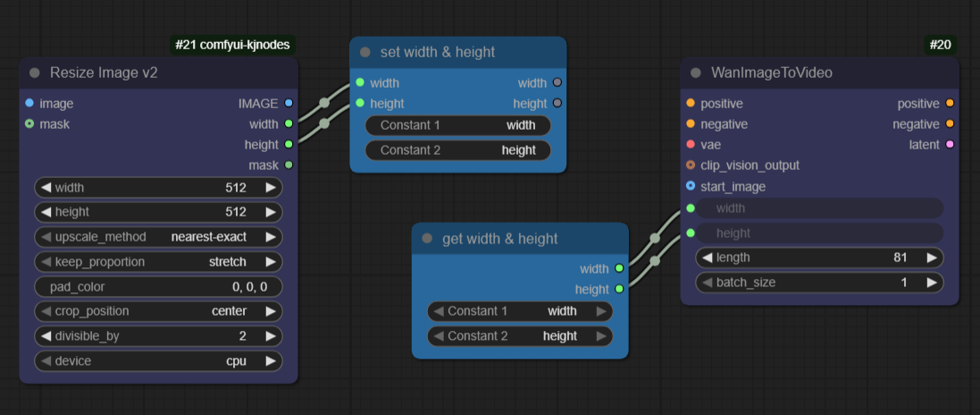The image size is (980, 415).
Task: Click the width output socket on Resize Image v2
Action: pyautogui.click(x=289, y=124)
